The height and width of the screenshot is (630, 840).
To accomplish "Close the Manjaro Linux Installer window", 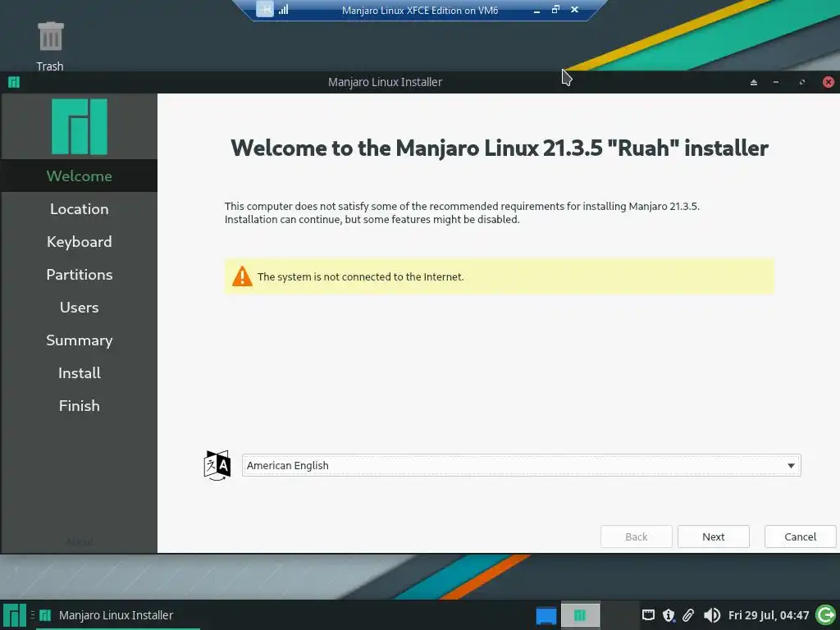I will 829,82.
